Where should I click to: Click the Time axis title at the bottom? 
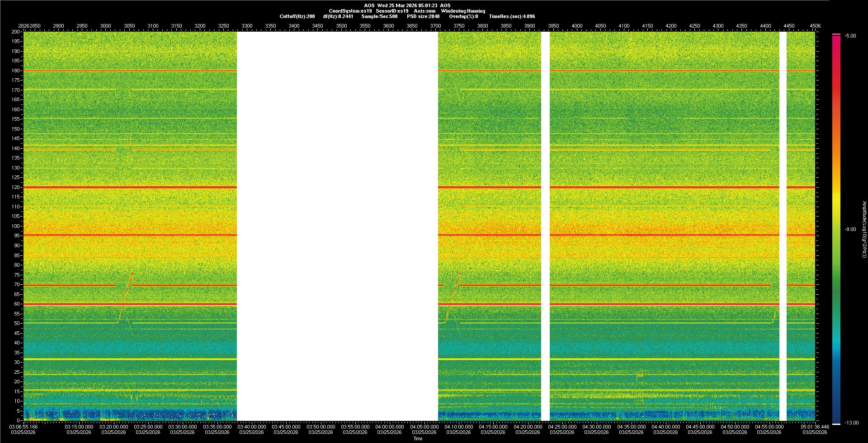coord(418,438)
